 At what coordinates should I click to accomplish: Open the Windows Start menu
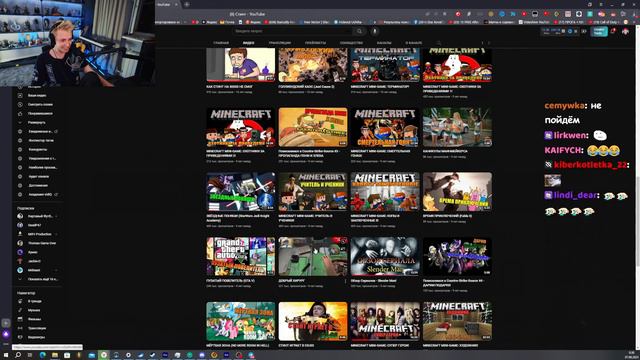pos(6,355)
